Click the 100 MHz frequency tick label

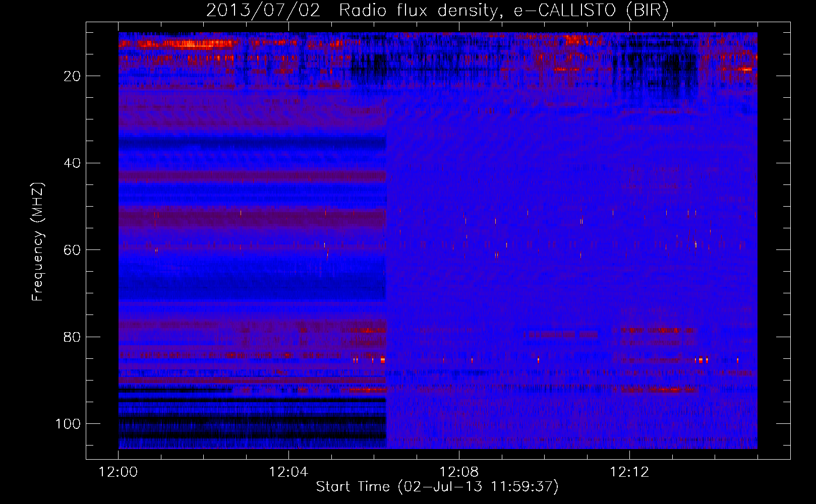(68, 424)
